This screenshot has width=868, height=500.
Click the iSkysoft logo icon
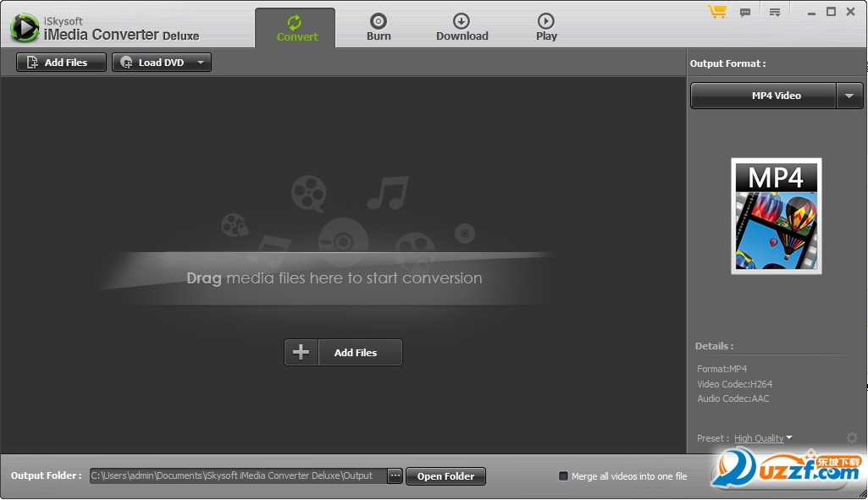[x=25, y=28]
